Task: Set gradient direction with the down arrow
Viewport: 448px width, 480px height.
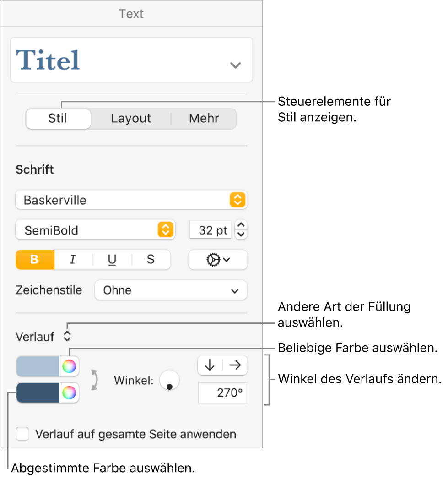Action: 210,365
